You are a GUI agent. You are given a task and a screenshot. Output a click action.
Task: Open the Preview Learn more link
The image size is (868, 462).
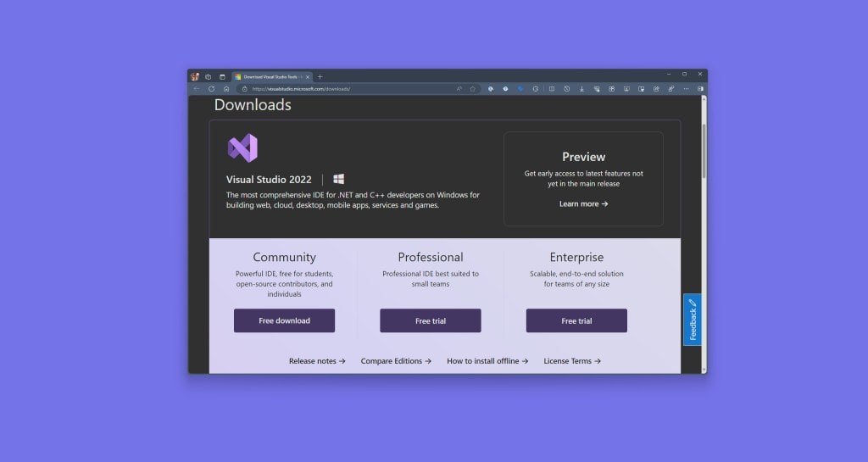click(583, 204)
